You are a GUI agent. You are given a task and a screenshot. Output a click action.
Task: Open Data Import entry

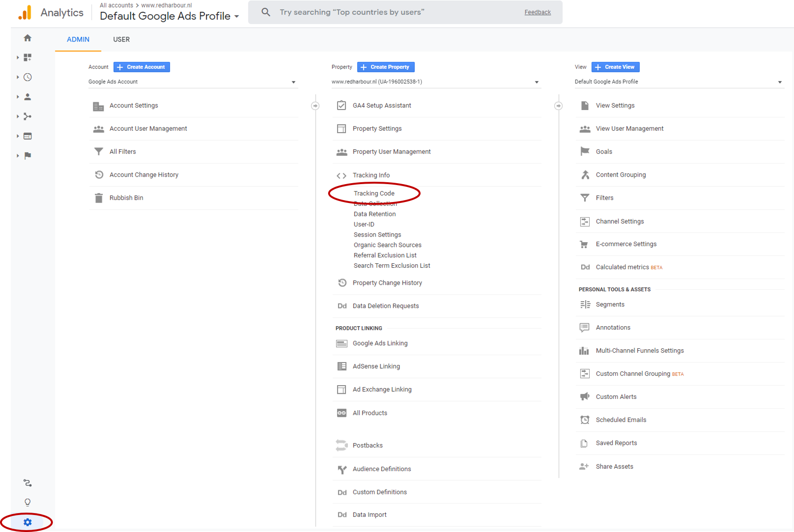[x=369, y=515]
